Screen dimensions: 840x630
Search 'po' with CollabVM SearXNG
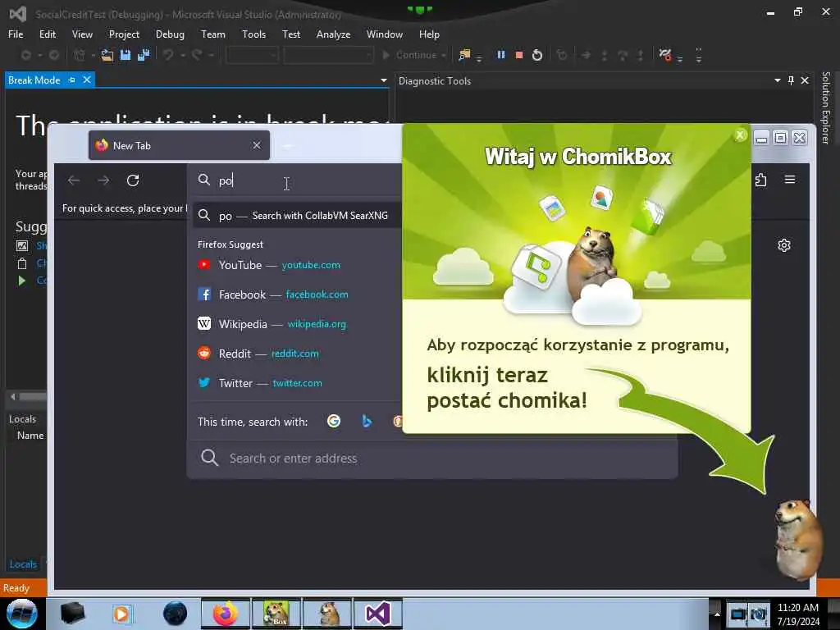297,216
